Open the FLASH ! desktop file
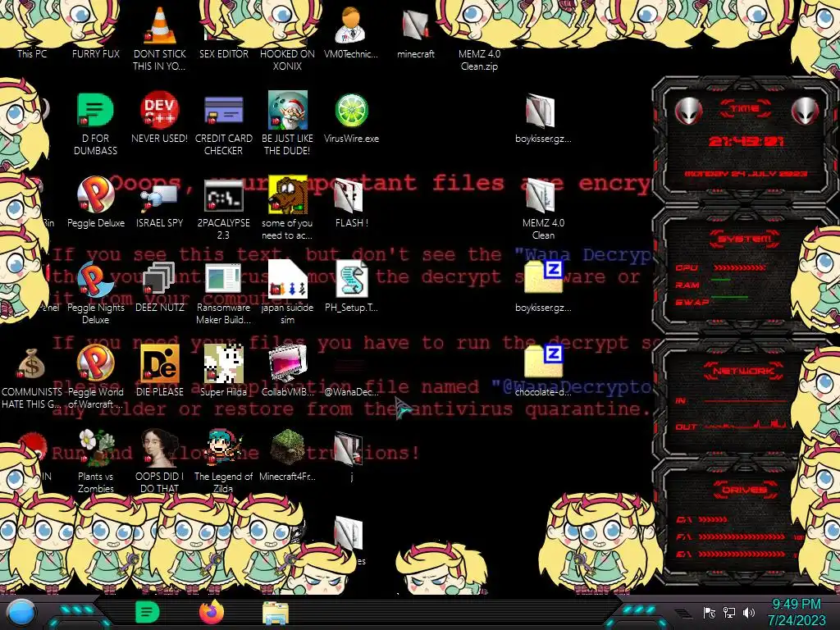 (351, 202)
